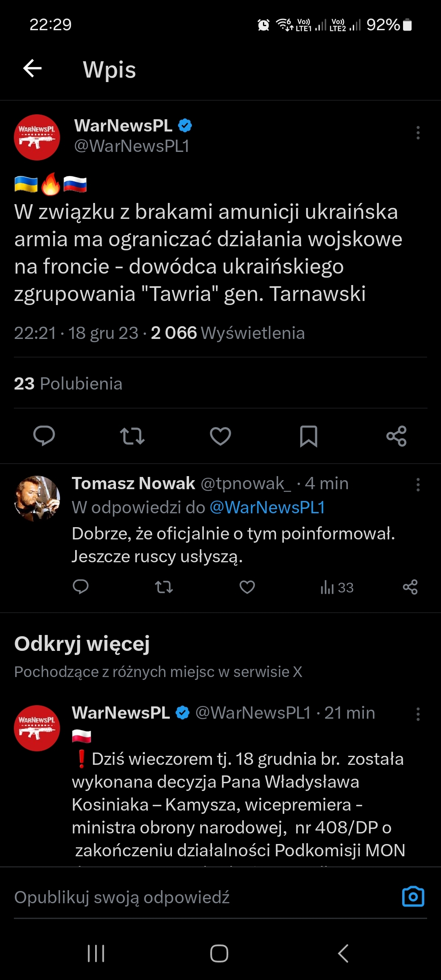441x980 pixels.
Task: Reply to Tomasz Nowak's comment
Action: pos(80,587)
